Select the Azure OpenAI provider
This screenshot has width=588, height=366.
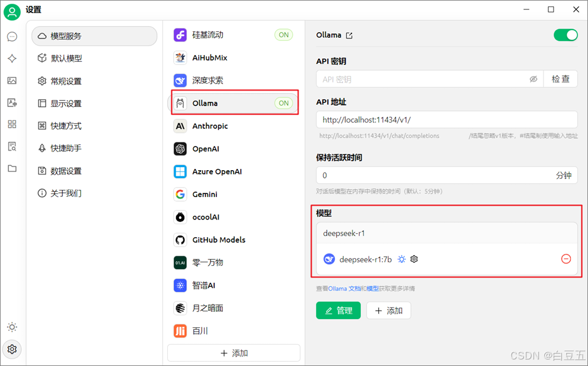tap(234, 171)
